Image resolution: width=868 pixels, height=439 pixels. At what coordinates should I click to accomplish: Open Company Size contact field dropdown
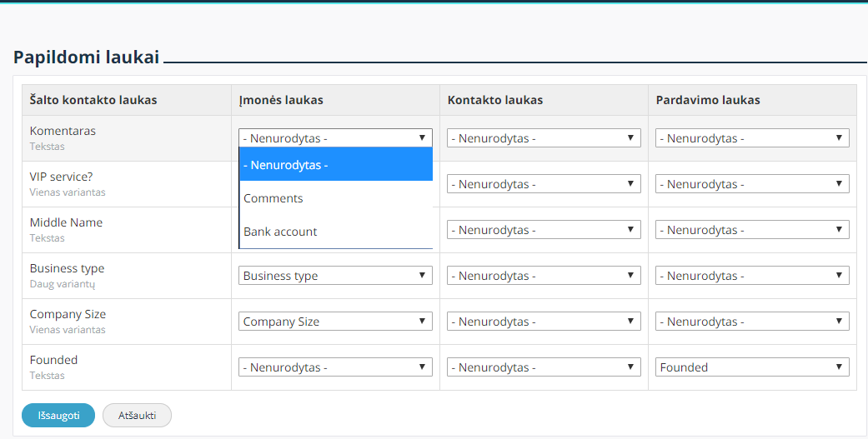click(544, 322)
